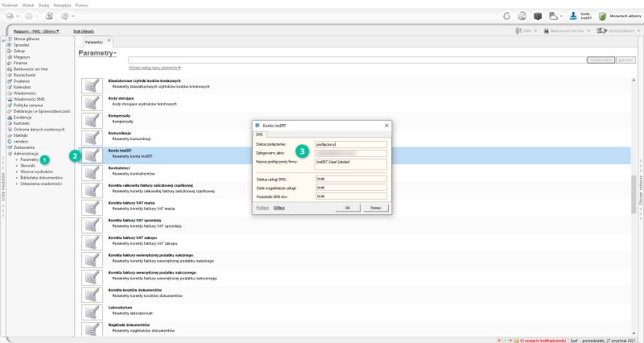The image size is (644, 343).
Task: Select the Konto InsERT parameter row
Action: click(356, 155)
